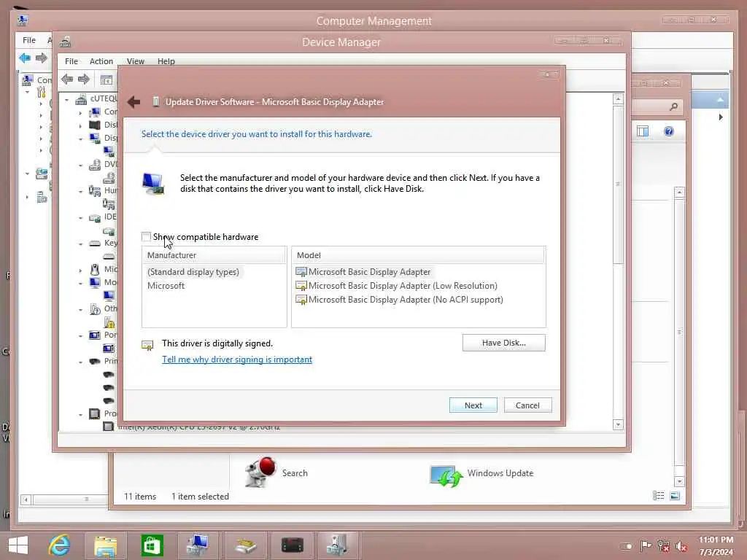Open Device Manager Help menu

click(x=166, y=61)
